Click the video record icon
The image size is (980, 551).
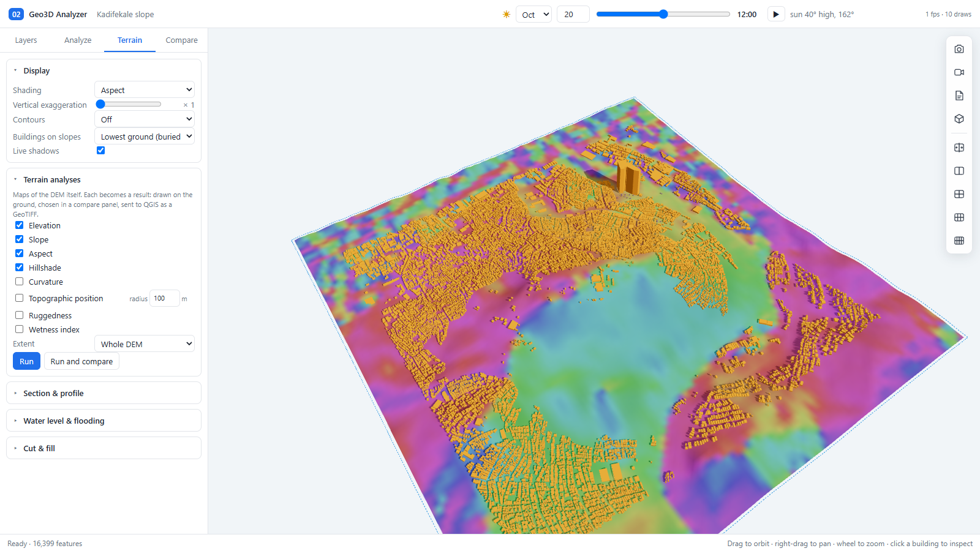pyautogui.click(x=959, y=72)
